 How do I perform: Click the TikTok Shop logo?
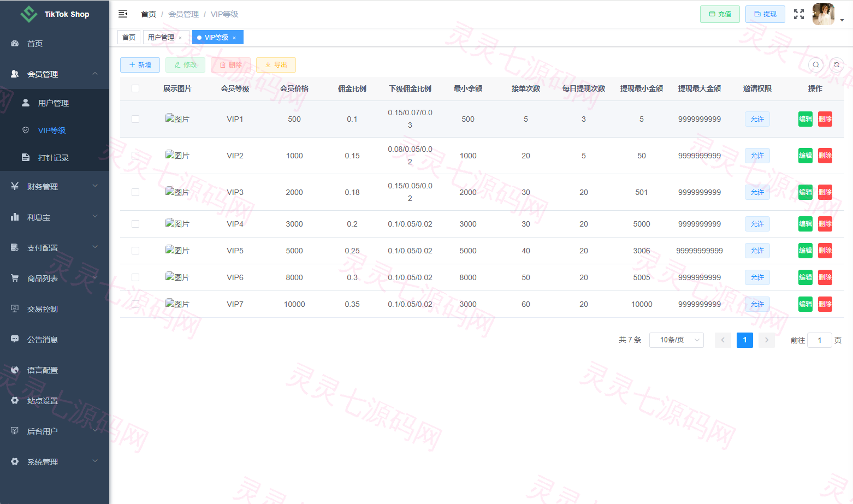click(55, 14)
